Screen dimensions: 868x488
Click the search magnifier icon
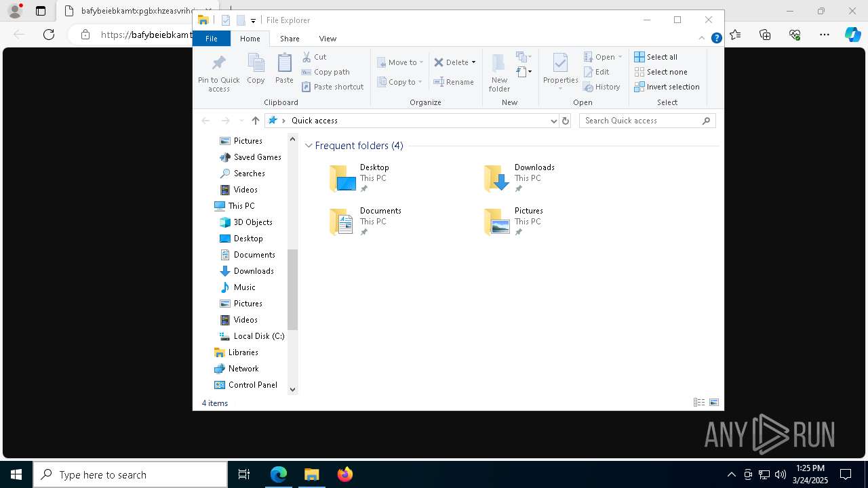[706, 121]
